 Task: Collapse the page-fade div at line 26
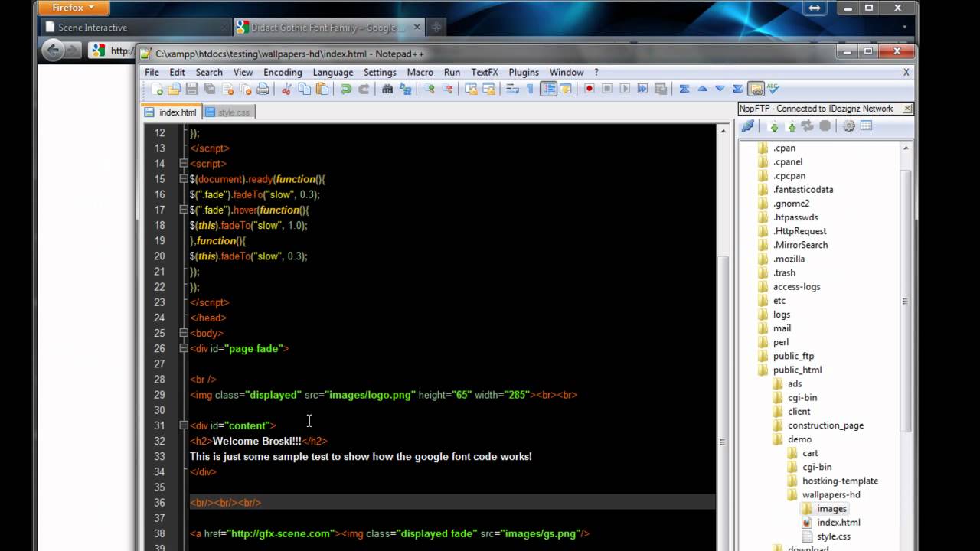pyautogui.click(x=184, y=348)
